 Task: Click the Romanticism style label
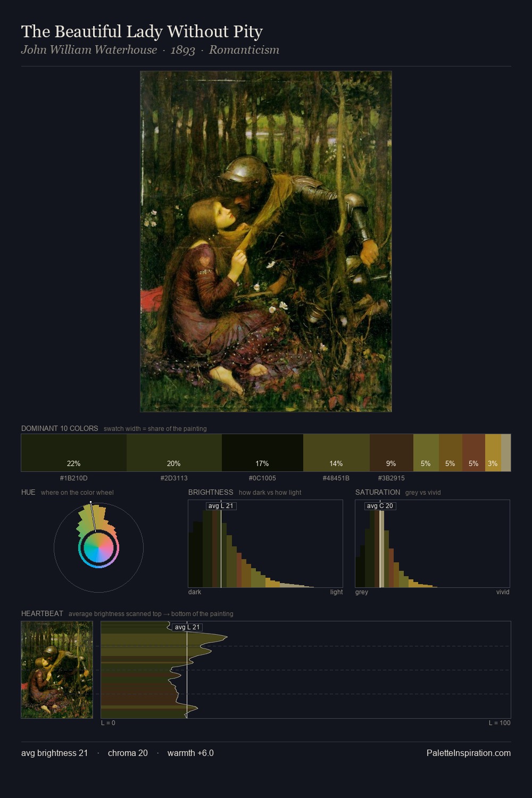coord(244,50)
